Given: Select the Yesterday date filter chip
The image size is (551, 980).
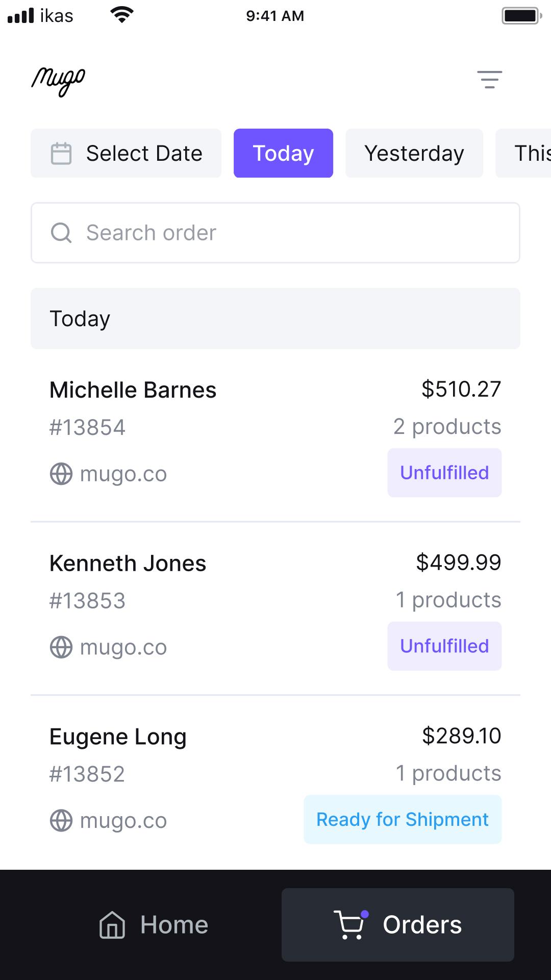Looking at the screenshot, I should (x=414, y=153).
